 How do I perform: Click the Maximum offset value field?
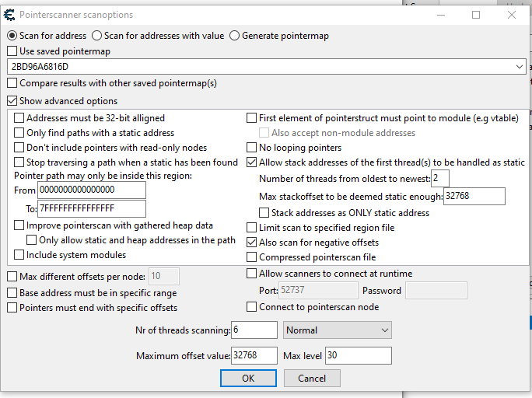pyautogui.click(x=254, y=355)
